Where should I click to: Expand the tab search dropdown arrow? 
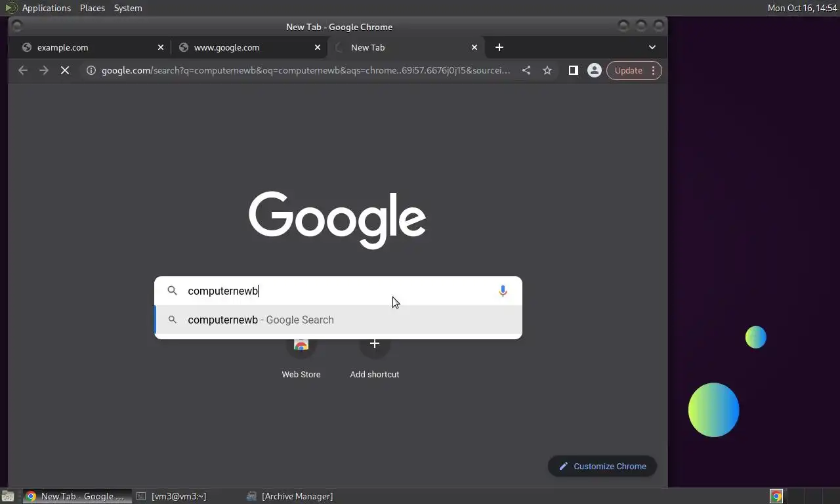[x=652, y=47]
